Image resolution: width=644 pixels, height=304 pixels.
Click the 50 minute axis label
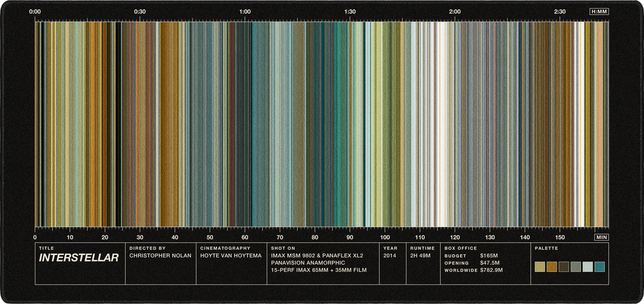pos(210,237)
